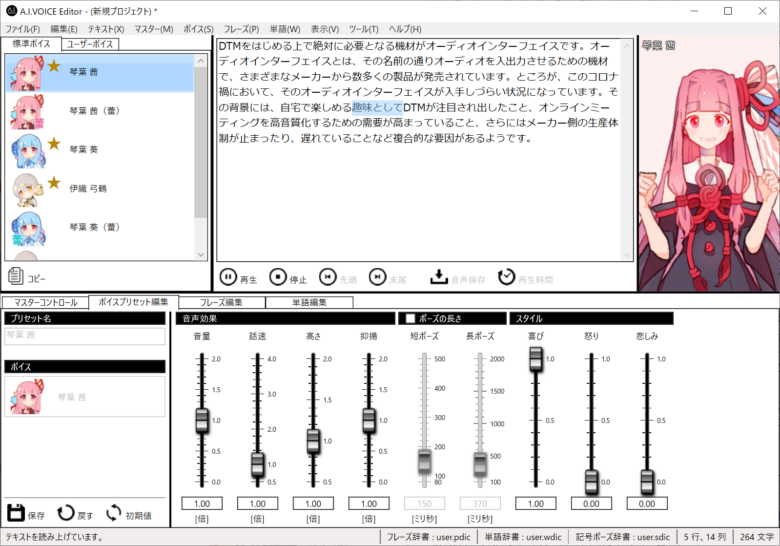The image size is (780, 546).
Task: Jump to end with 末尾 icon
Action: [378, 277]
